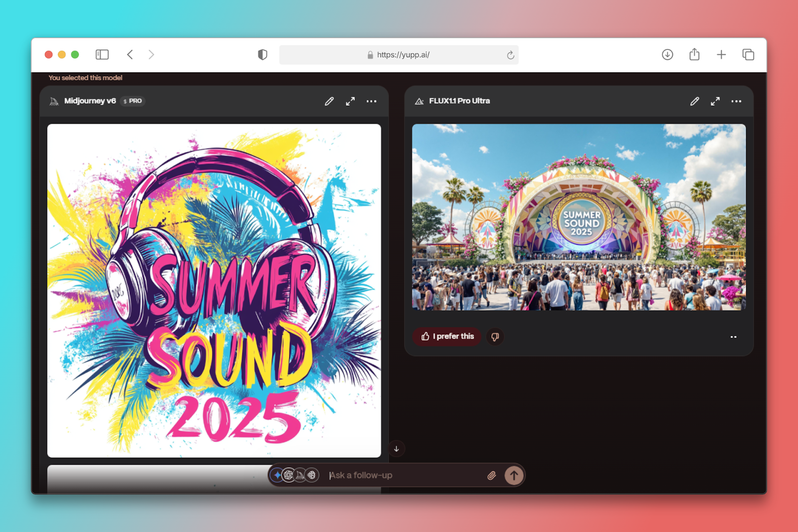Open the model selector icons in prompt bar
Viewport: 798px width, 532px height.
pyautogui.click(x=295, y=475)
